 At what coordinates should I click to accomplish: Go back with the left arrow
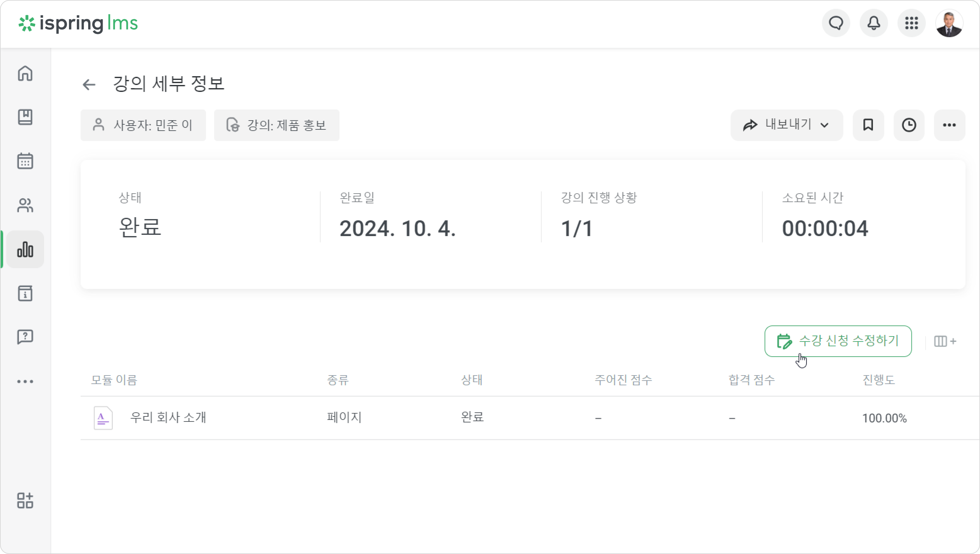click(x=89, y=85)
